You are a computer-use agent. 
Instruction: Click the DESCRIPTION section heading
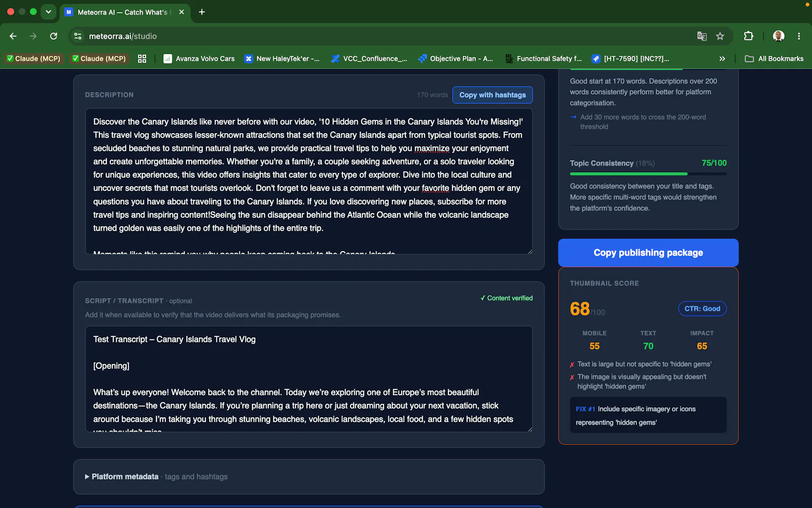109,95
